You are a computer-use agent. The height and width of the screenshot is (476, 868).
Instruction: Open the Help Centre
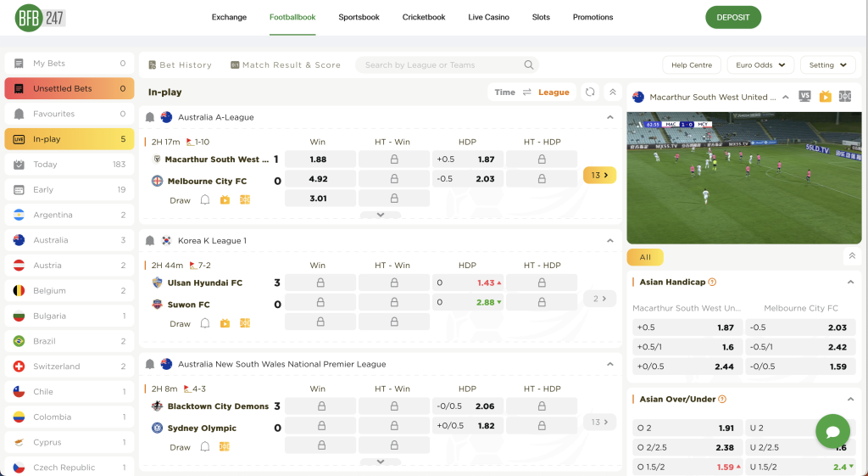pos(692,64)
